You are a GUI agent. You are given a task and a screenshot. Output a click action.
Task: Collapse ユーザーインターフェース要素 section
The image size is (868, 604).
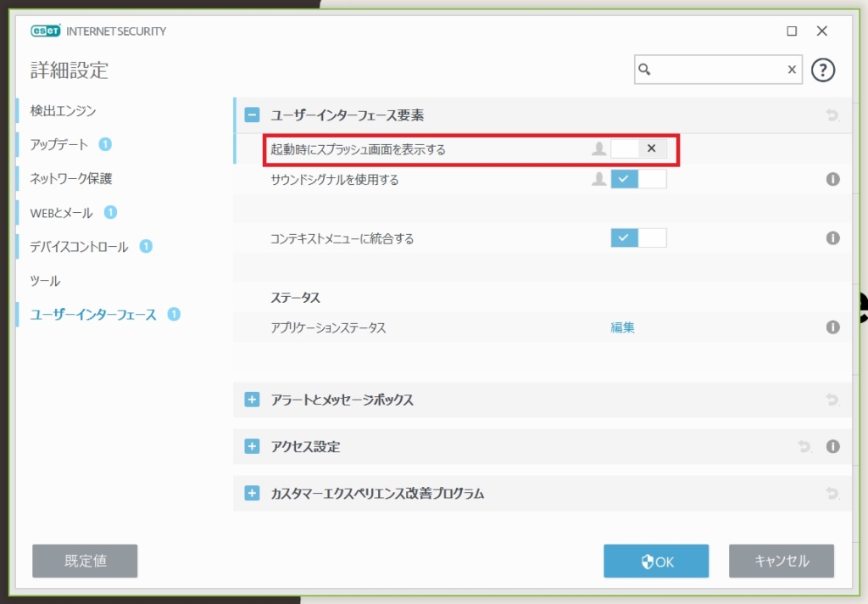click(252, 115)
